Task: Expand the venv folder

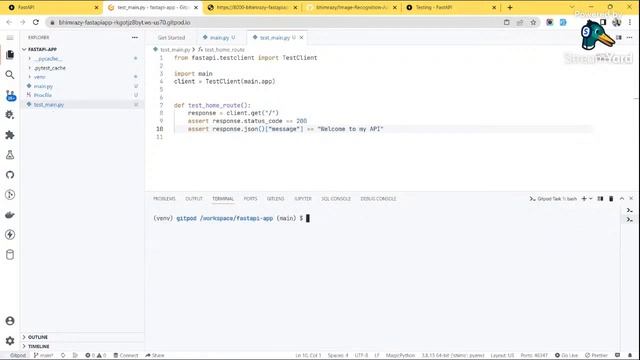Action: pyautogui.click(x=40, y=77)
